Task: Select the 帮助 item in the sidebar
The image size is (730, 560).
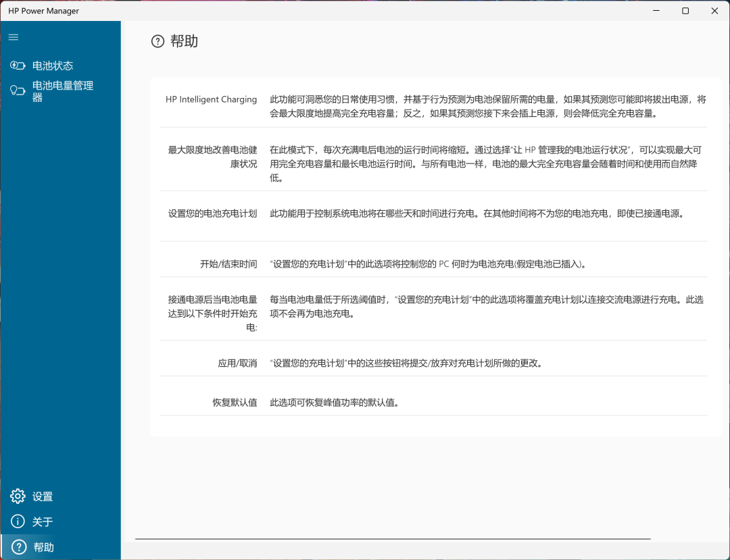Action: (61, 547)
